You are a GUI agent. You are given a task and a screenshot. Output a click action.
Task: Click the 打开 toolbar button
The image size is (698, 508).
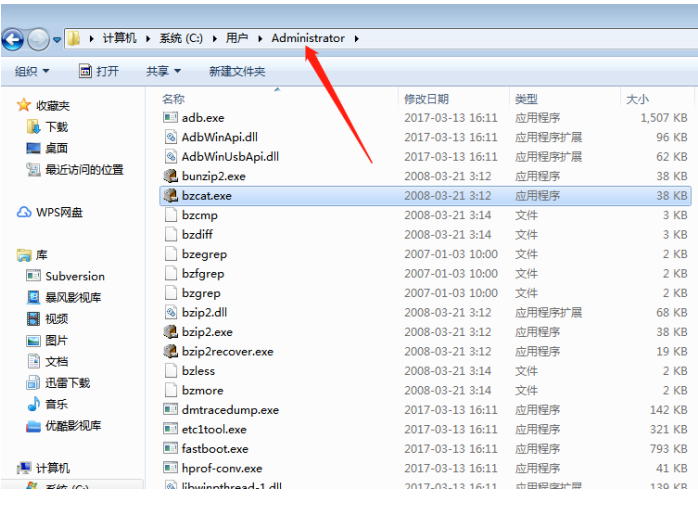click(99, 71)
